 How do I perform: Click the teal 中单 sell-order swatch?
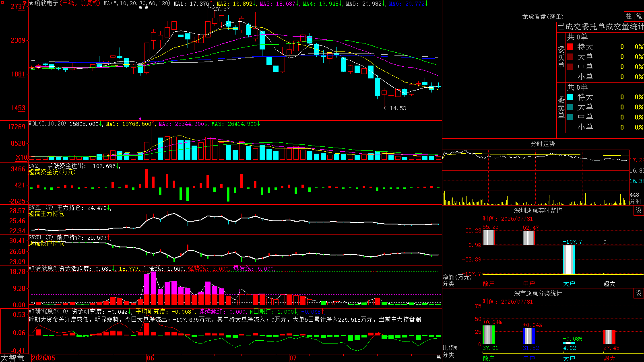[570, 117]
